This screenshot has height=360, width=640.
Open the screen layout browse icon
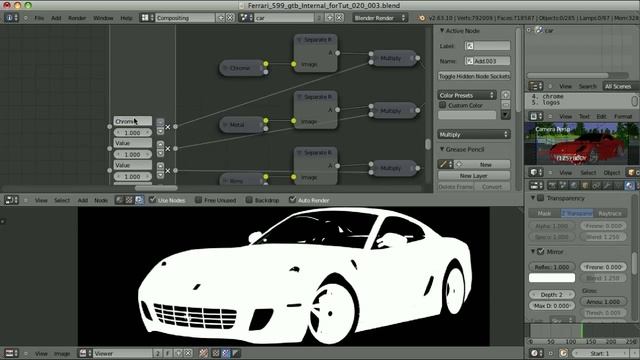(147, 18)
